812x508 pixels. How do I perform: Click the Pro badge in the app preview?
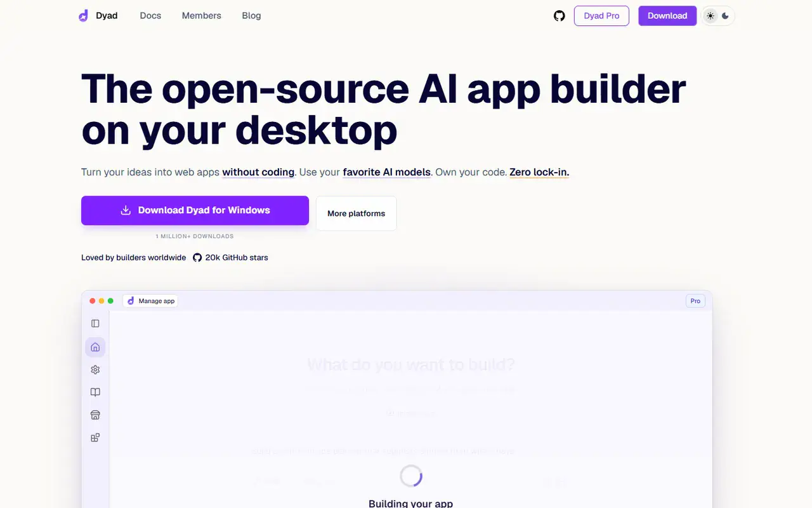695,301
